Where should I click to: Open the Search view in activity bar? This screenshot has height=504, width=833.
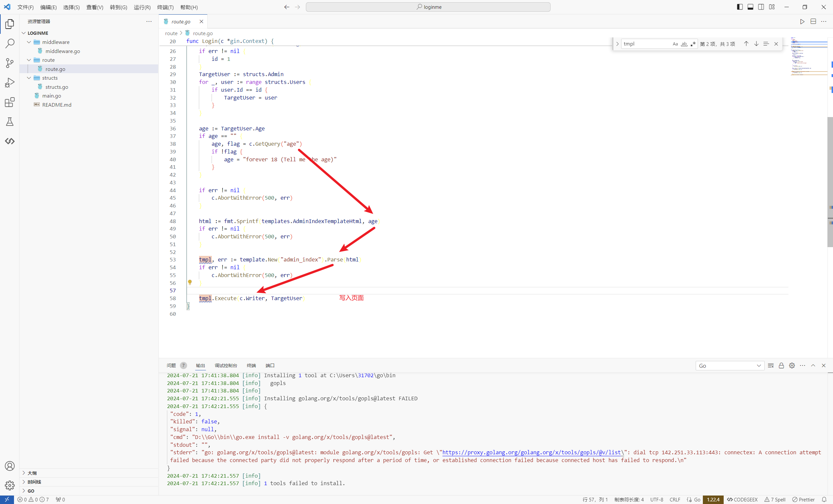pyautogui.click(x=10, y=44)
